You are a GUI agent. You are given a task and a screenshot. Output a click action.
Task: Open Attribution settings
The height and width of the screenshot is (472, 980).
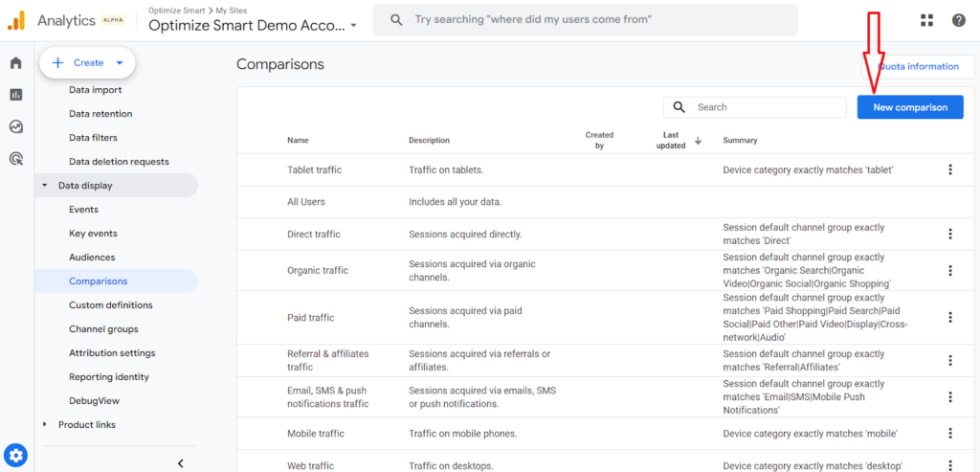coord(112,352)
